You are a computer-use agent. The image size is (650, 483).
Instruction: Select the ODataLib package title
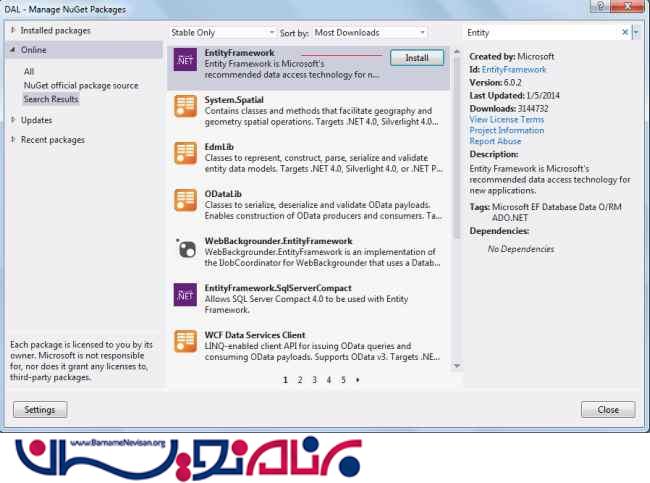[x=223, y=194]
